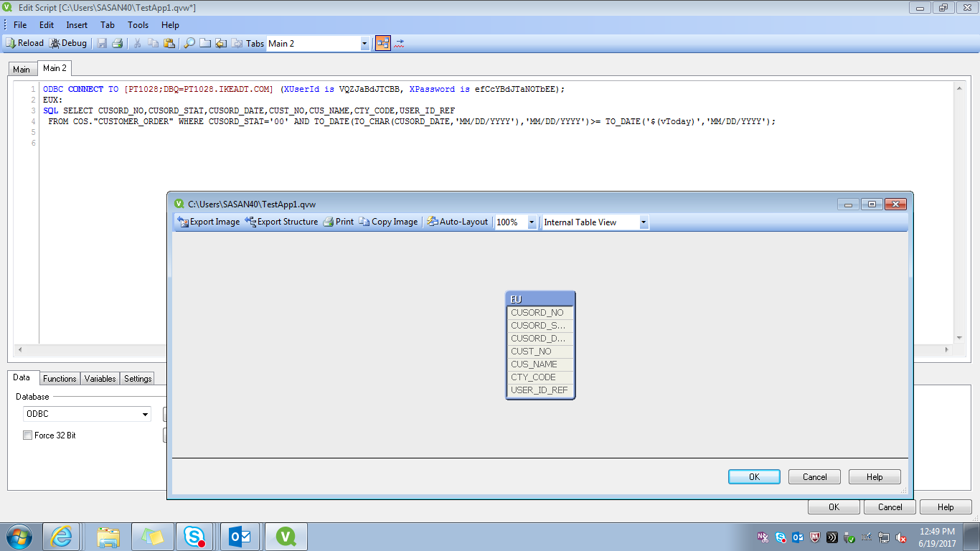Select the CUSORD_S... field in EU table
Viewport: 980px width, 551px height.
[540, 326]
